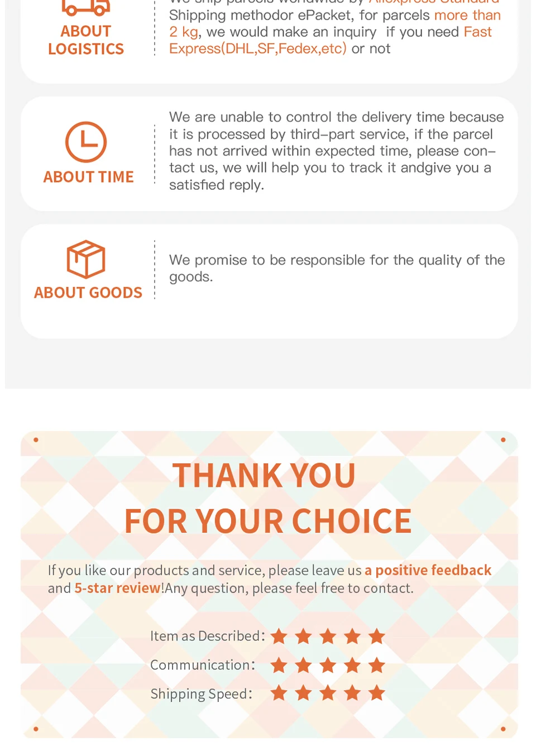Click the first star in the Communication rating
The image size is (536, 756).
(x=279, y=665)
